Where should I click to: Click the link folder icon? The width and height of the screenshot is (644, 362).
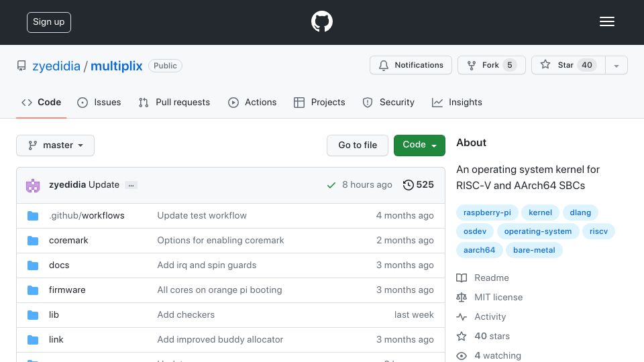[33, 340]
